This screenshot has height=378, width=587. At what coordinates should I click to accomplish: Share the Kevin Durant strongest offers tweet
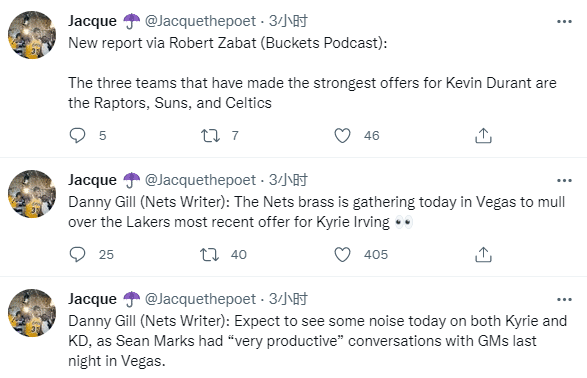click(483, 135)
